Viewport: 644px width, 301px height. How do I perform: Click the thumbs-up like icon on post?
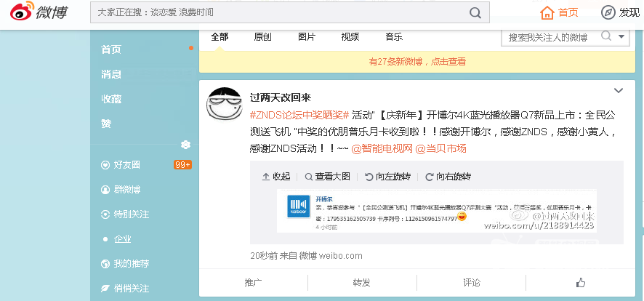pos(580,283)
